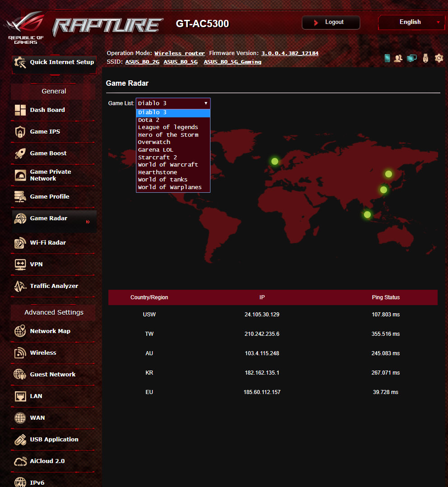Screen dimensions: 448x487
Task: Open the Game Profile icon
Action: pos(20,197)
